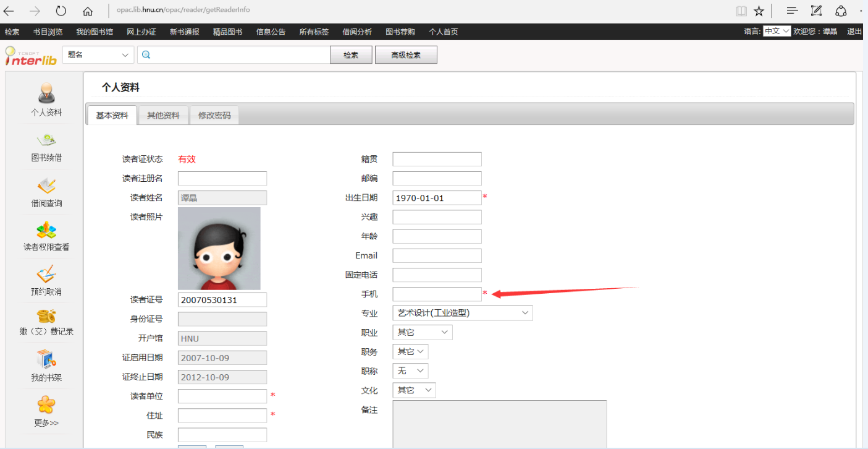
Task: Open the 语言 language selector
Action: [776, 32]
